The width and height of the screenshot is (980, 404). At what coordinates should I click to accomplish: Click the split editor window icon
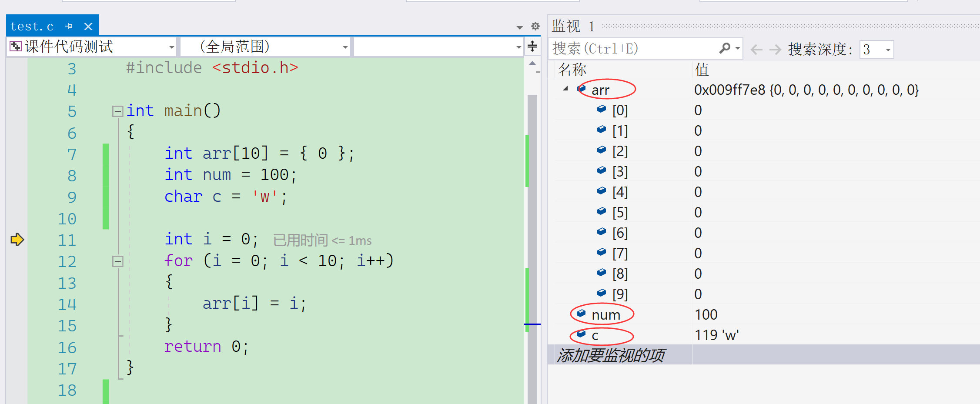pos(532,46)
